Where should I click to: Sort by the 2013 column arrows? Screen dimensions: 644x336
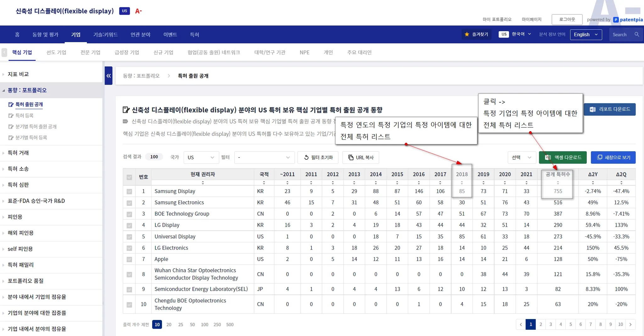(354, 183)
